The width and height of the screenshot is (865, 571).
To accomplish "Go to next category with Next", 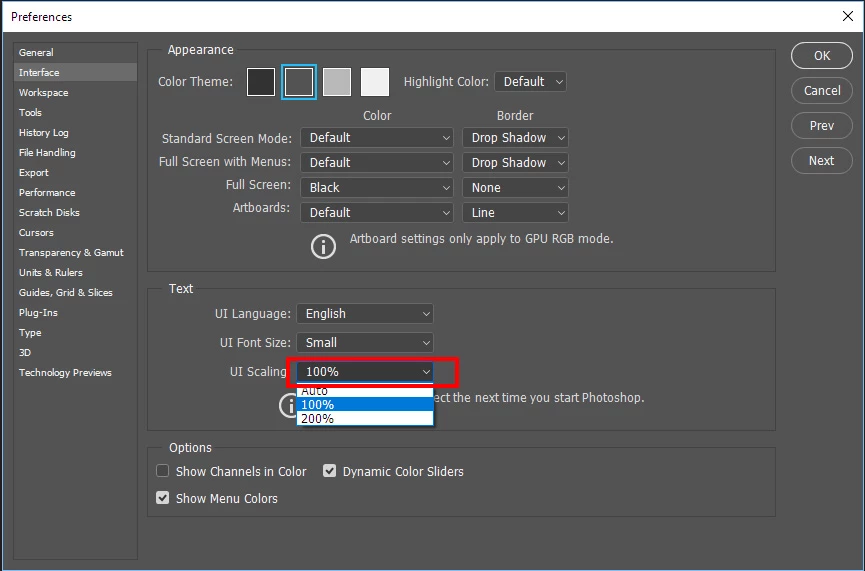I will tap(822, 161).
